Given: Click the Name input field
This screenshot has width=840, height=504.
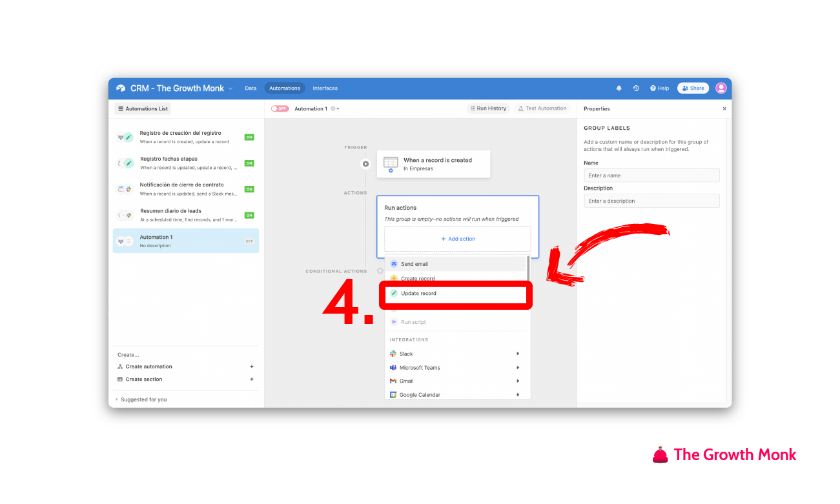Looking at the screenshot, I should point(651,176).
